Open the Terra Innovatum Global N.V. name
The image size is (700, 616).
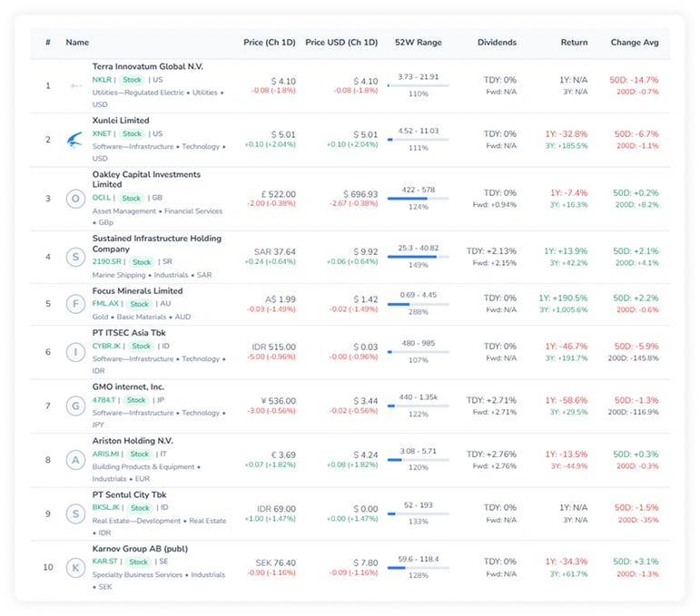point(148,66)
